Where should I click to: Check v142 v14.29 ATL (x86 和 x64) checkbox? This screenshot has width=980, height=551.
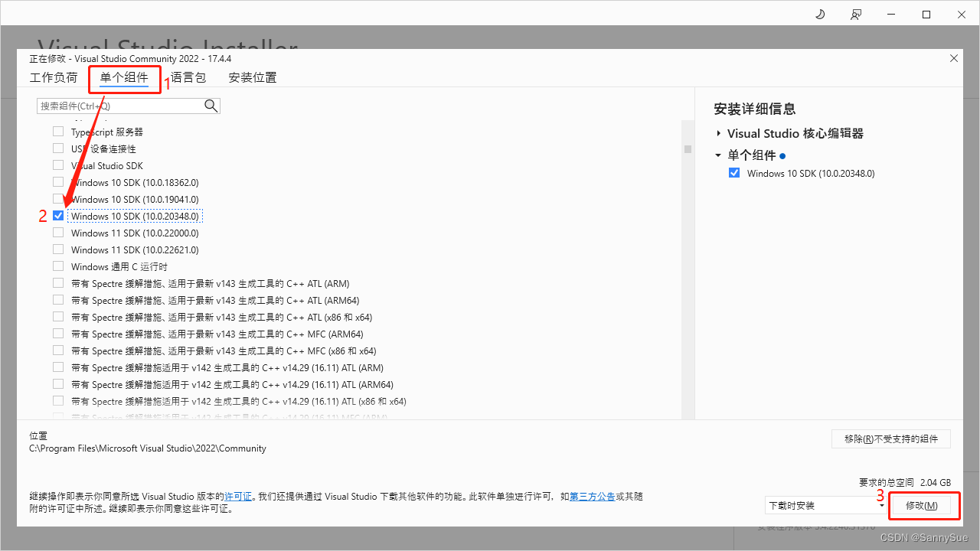pos(58,401)
